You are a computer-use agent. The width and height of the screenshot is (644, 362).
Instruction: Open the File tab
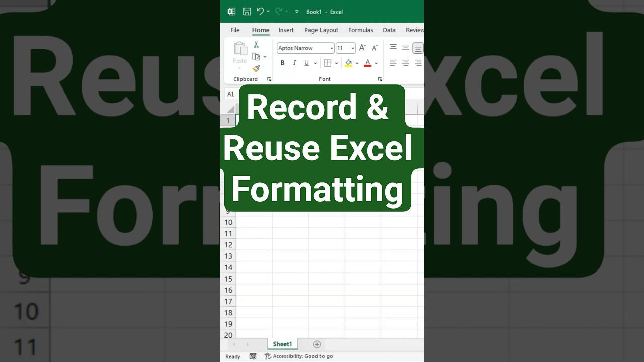(235, 30)
